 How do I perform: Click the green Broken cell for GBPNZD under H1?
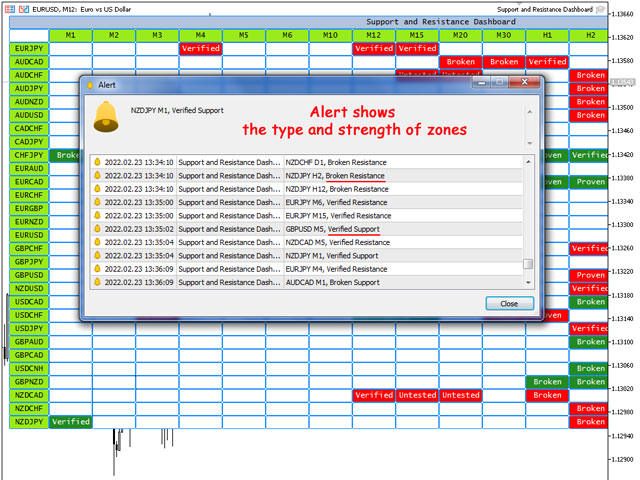pos(547,382)
